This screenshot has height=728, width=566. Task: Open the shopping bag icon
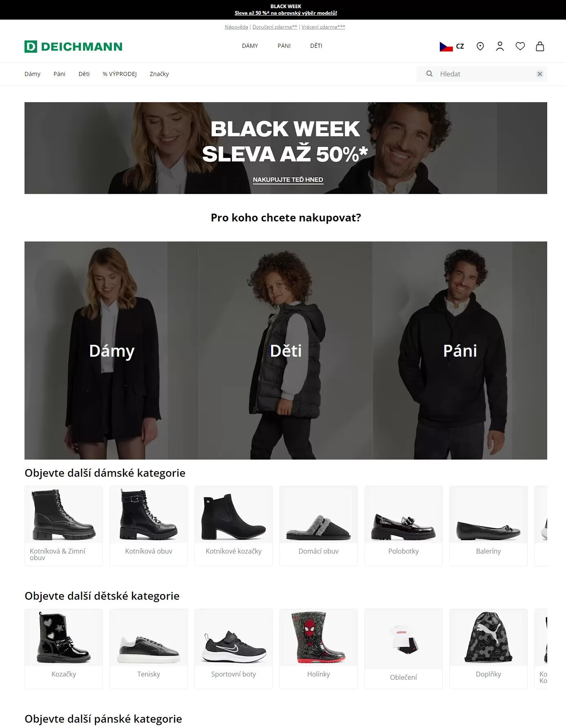click(x=540, y=47)
